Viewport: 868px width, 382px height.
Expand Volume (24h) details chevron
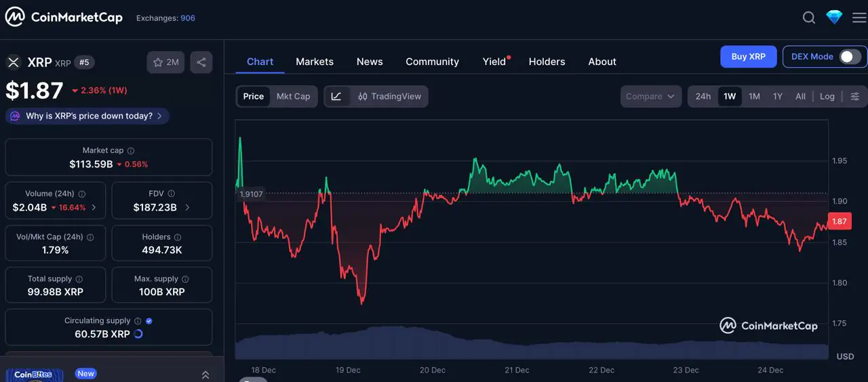coord(94,207)
